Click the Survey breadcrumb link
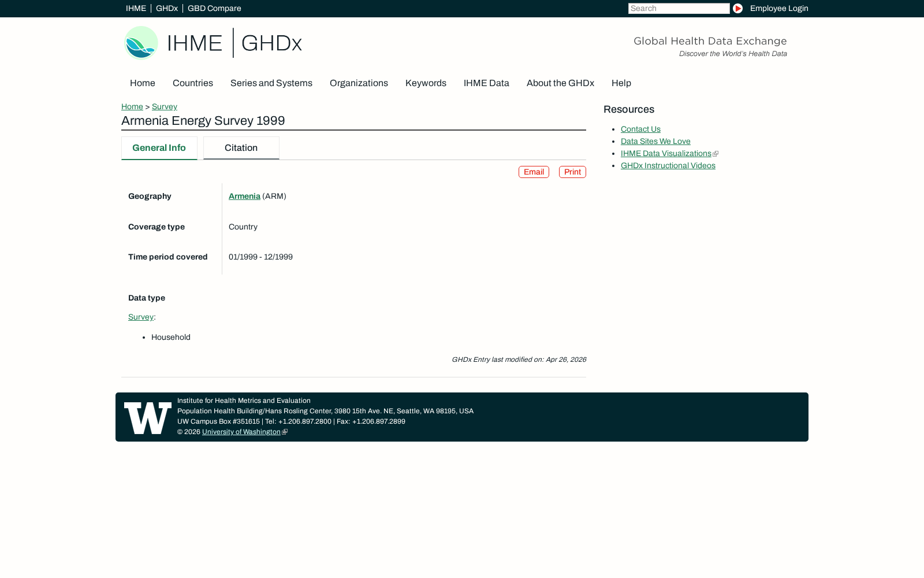Image resolution: width=924 pixels, height=578 pixels. pos(165,107)
